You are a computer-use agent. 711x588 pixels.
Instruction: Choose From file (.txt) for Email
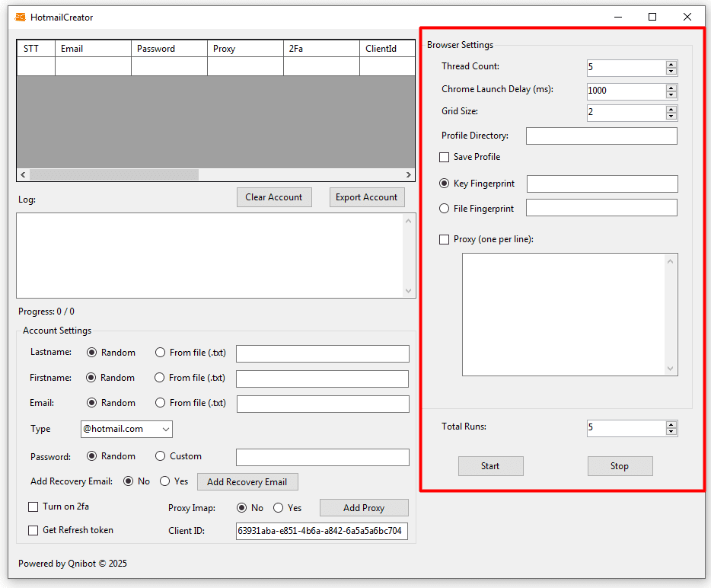[160, 403]
